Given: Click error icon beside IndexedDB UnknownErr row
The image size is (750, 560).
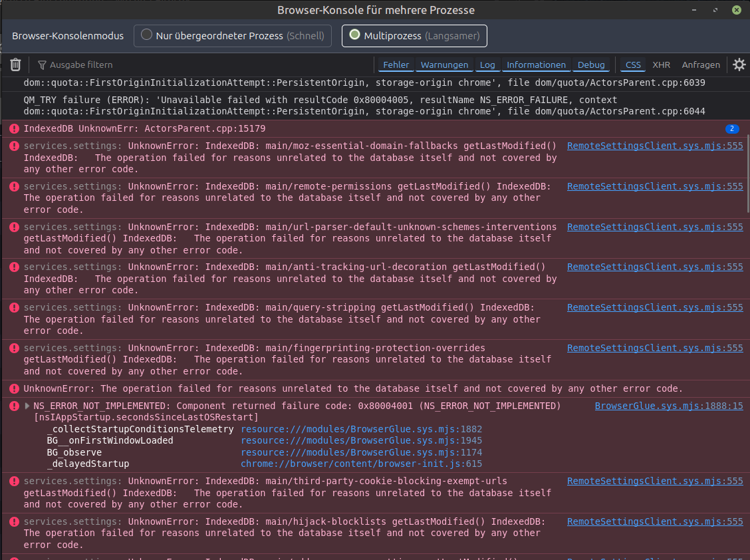Looking at the screenshot, I should pos(15,129).
